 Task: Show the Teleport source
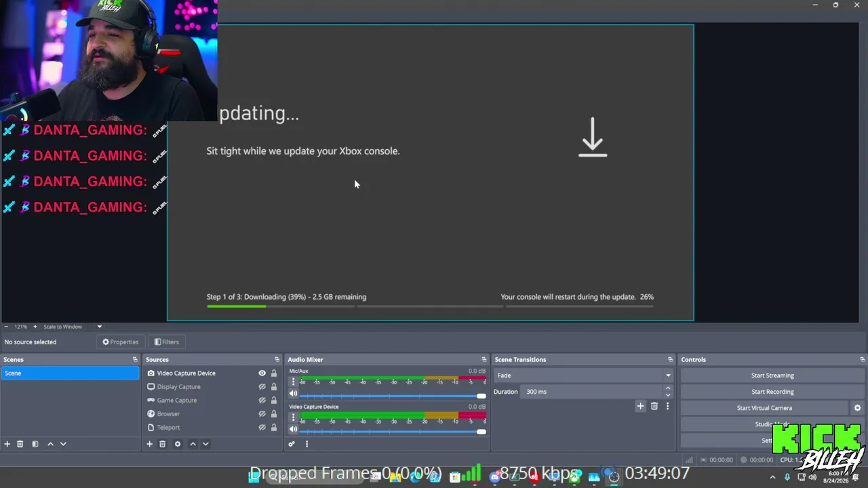pyautogui.click(x=262, y=428)
